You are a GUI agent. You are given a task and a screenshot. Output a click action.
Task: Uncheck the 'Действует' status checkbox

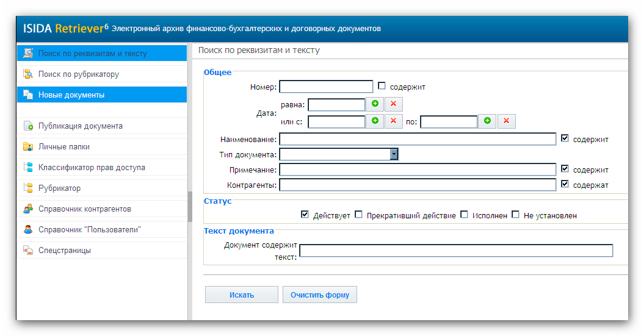(305, 214)
